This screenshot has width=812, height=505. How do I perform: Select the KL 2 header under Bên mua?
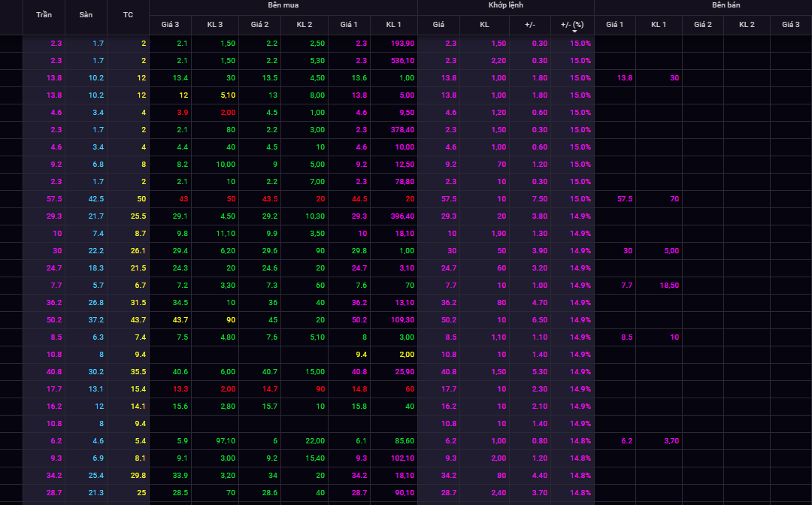click(x=304, y=25)
